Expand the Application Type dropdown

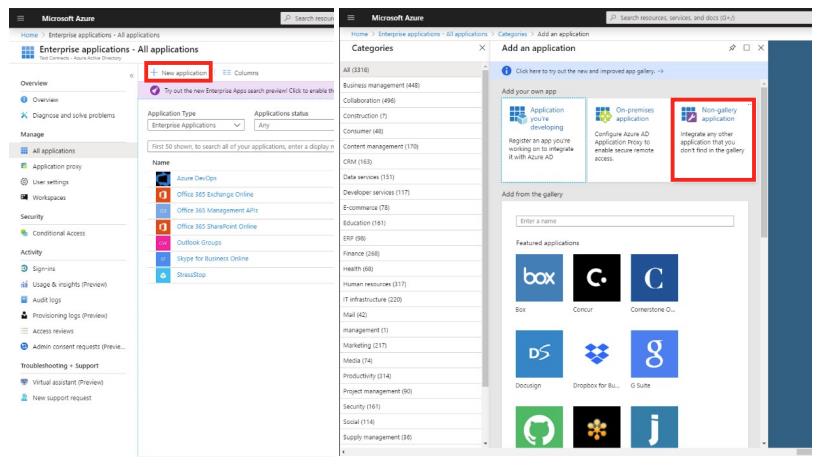coord(189,126)
